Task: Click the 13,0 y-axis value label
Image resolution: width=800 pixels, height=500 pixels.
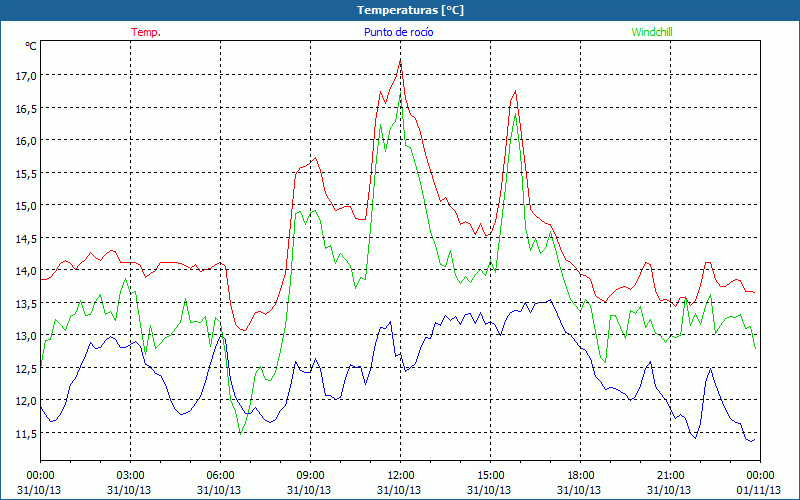Action: click(x=24, y=335)
